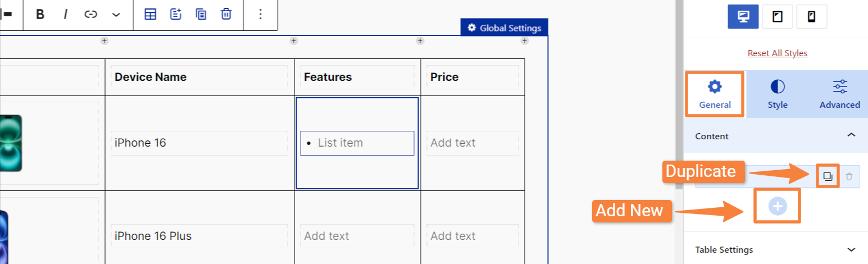The width and height of the screenshot is (868, 264).
Task: Toggle bold formatting in the toolbar
Action: tap(40, 15)
